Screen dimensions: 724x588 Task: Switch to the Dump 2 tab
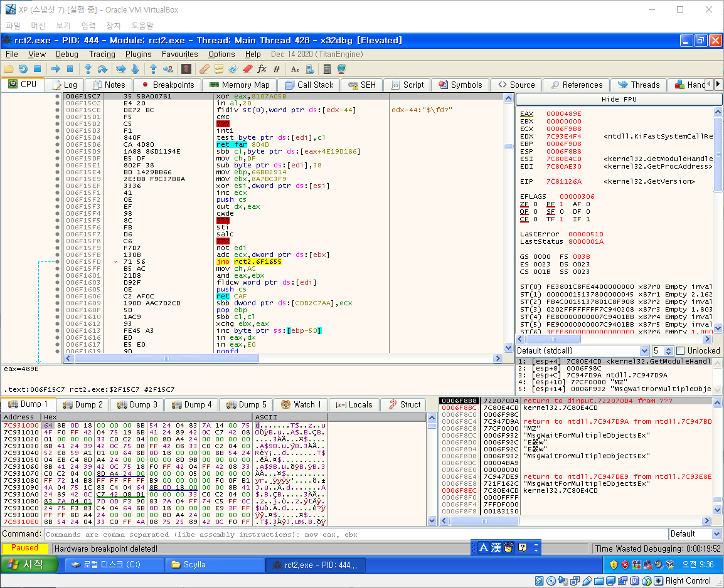point(83,404)
